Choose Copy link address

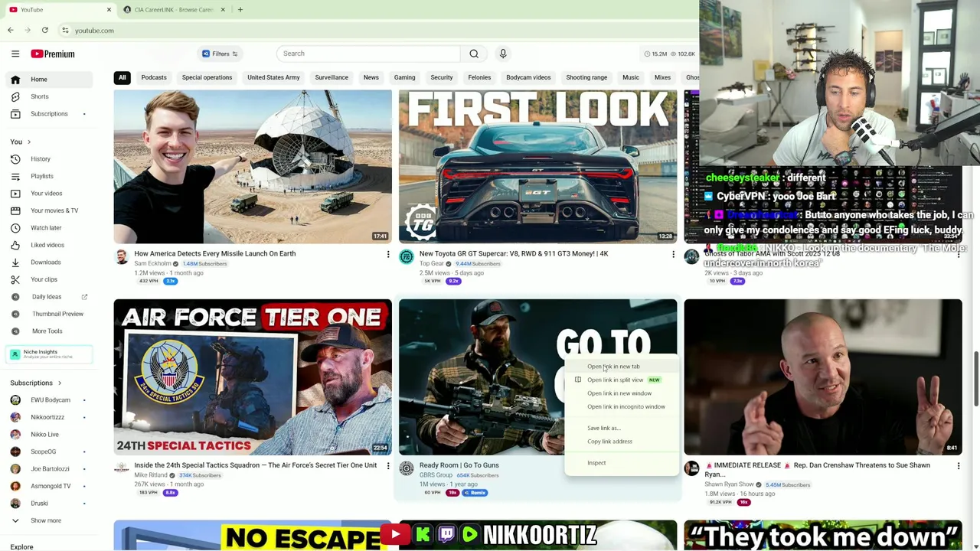[621, 442]
